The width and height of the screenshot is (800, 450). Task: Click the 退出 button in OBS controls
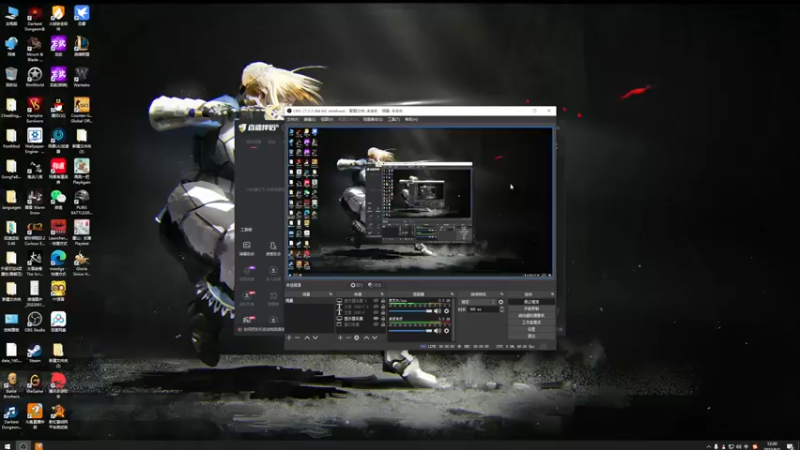(x=531, y=336)
